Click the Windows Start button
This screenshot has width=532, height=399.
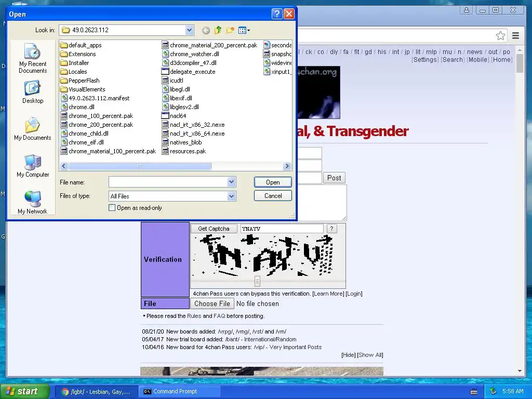pos(25,392)
